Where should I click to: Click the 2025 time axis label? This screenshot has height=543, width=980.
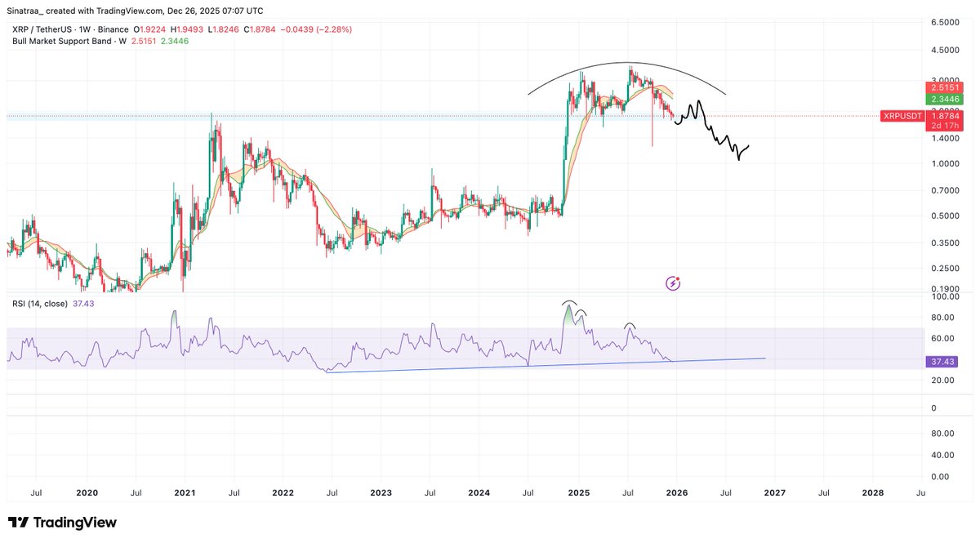pos(578,493)
